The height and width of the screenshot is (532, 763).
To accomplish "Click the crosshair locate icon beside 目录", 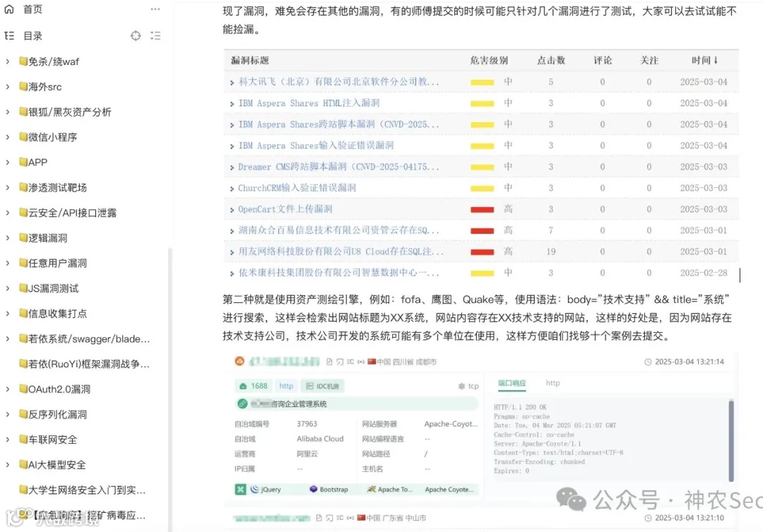I will [x=136, y=35].
